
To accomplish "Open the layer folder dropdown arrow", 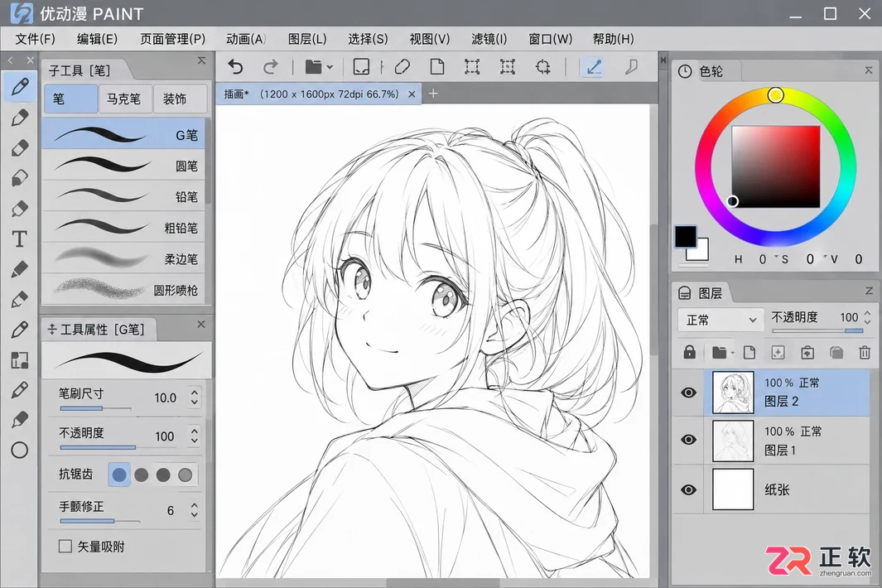I will pos(732,354).
